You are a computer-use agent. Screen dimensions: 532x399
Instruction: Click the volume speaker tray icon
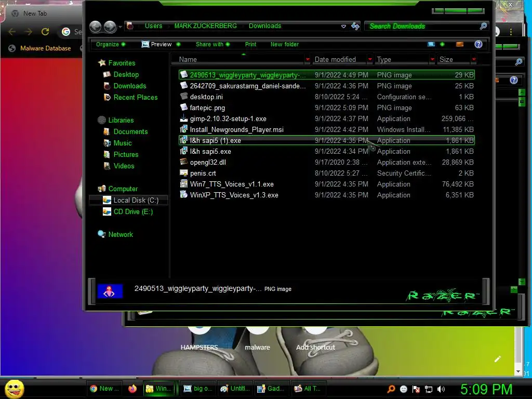pyautogui.click(x=441, y=389)
